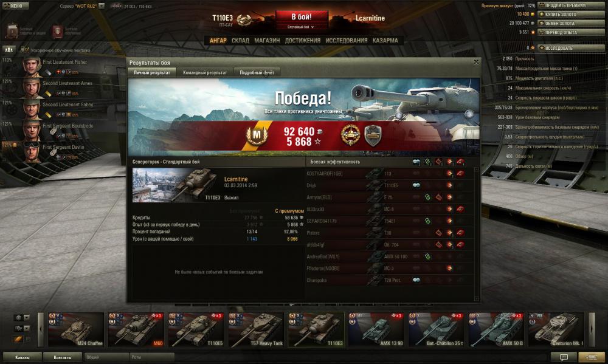Select the AMX 50 B tank thumbnail

pos(496,329)
